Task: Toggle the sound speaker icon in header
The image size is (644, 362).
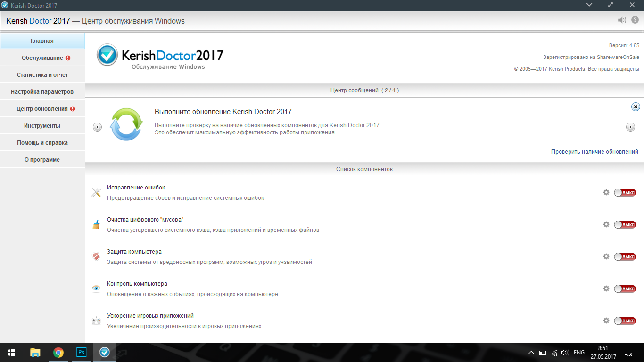Action: pos(622,20)
